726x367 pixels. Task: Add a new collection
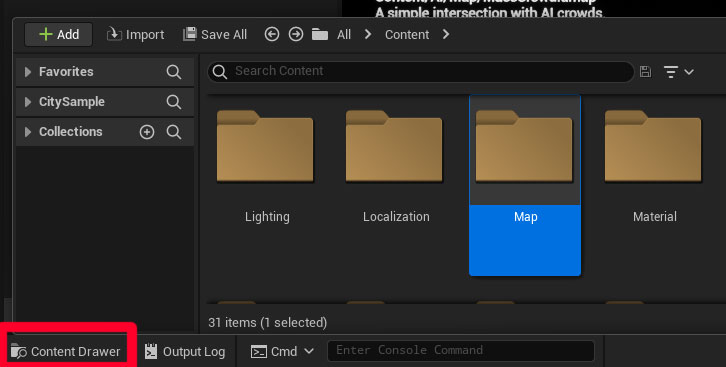(147, 132)
